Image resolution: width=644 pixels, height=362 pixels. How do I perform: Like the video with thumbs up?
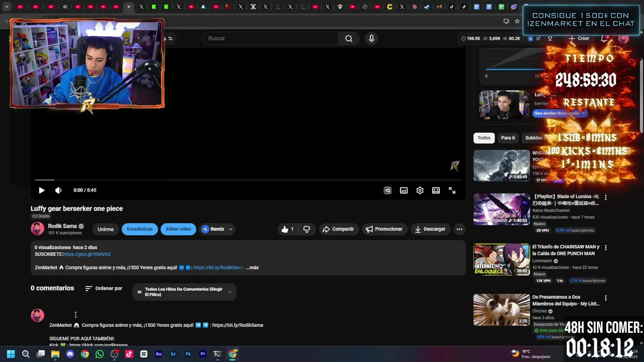[x=287, y=229]
